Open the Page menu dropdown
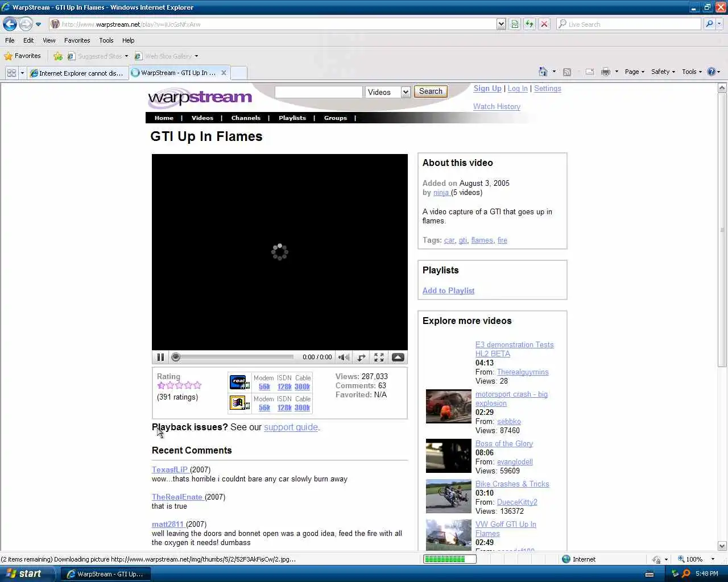This screenshot has height=582, width=728. pyautogui.click(x=634, y=72)
